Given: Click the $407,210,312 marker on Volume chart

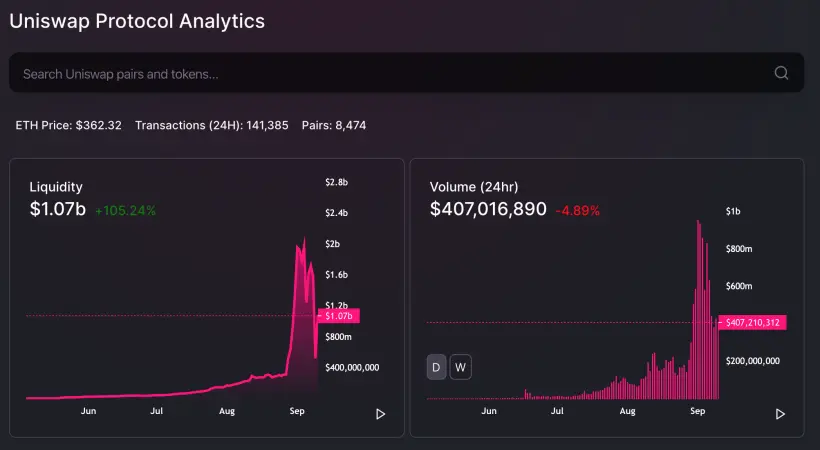Looking at the screenshot, I should 752,322.
